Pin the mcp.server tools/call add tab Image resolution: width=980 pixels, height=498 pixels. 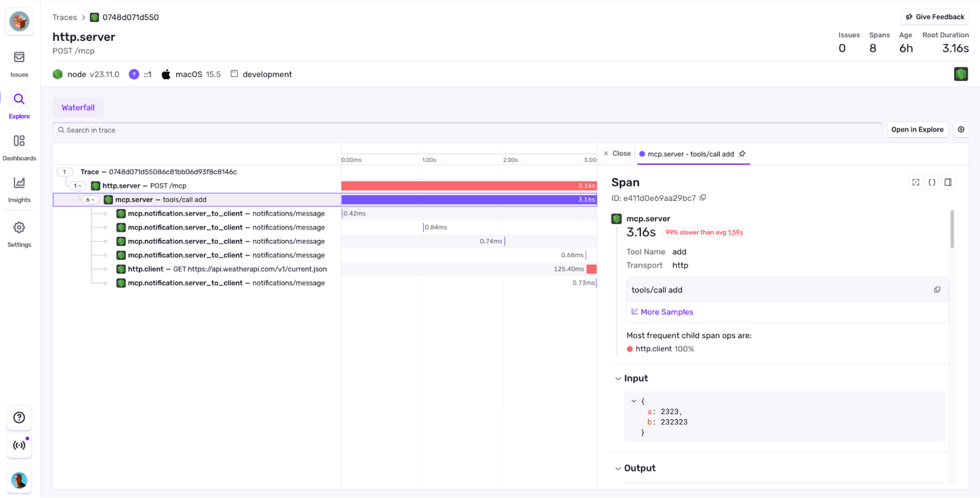pyautogui.click(x=742, y=153)
